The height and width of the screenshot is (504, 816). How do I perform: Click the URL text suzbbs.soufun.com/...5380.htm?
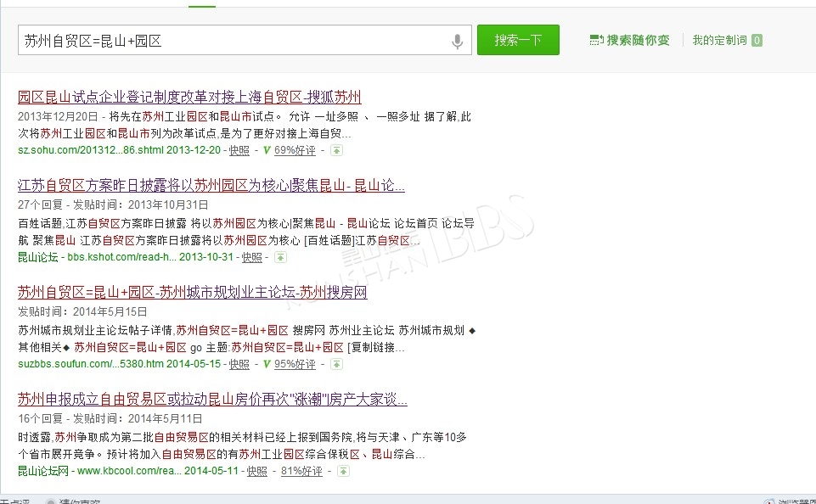pos(91,364)
